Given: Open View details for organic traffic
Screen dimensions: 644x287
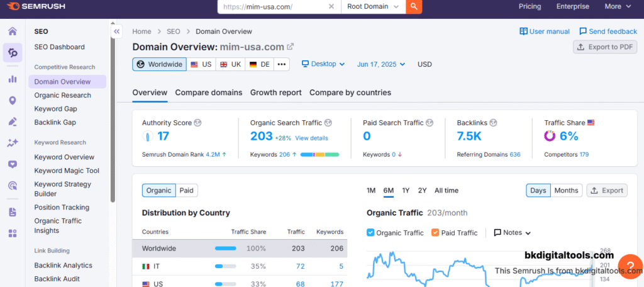Looking at the screenshot, I should point(311,138).
